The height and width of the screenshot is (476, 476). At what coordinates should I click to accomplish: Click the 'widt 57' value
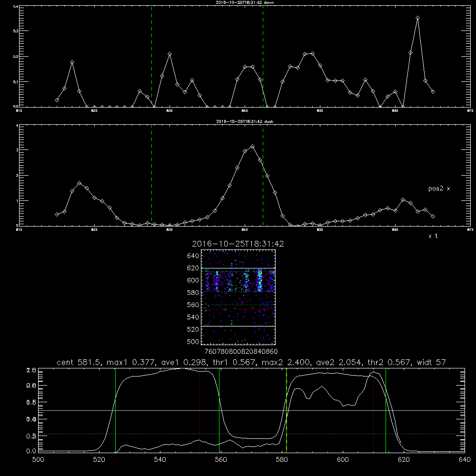point(431,362)
